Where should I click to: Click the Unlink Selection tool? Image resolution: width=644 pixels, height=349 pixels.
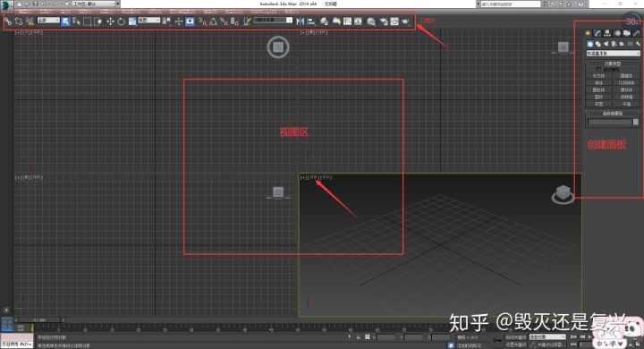[x=19, y=21]
